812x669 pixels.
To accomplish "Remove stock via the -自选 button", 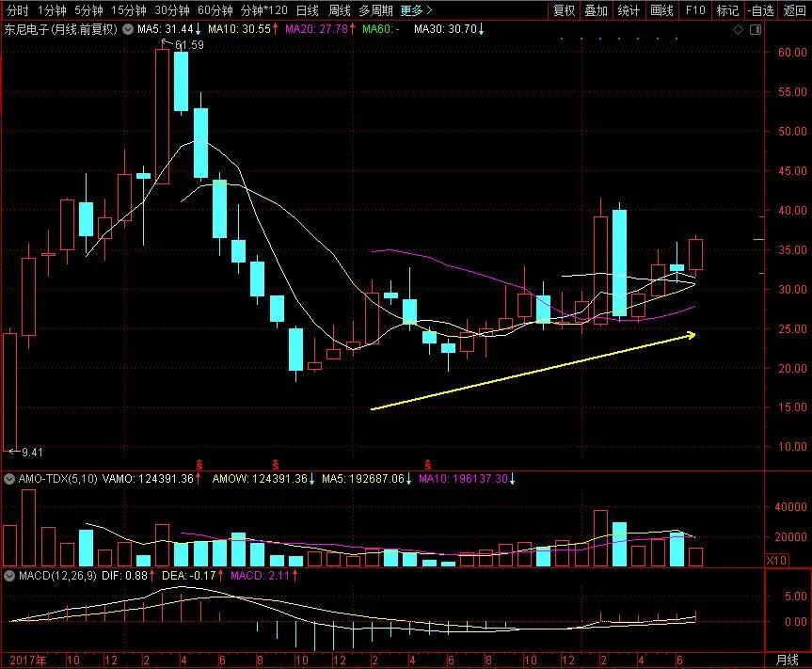I will point(761,10).
